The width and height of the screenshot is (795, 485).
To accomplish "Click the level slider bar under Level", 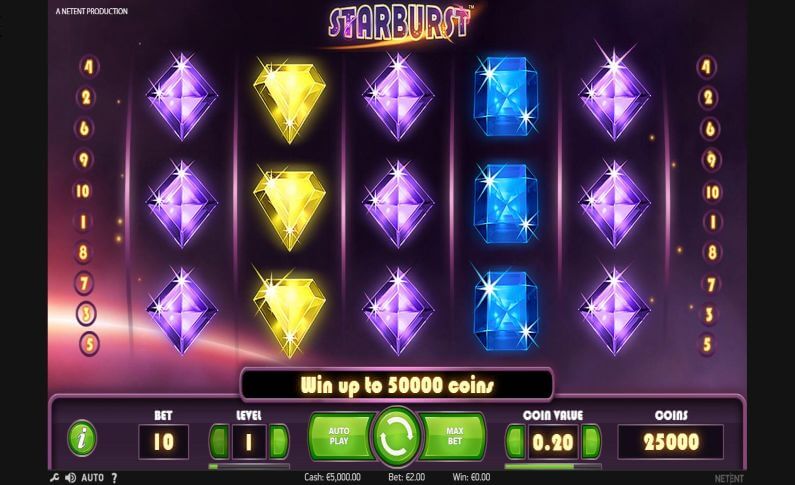I will click(x=249, y=466).
